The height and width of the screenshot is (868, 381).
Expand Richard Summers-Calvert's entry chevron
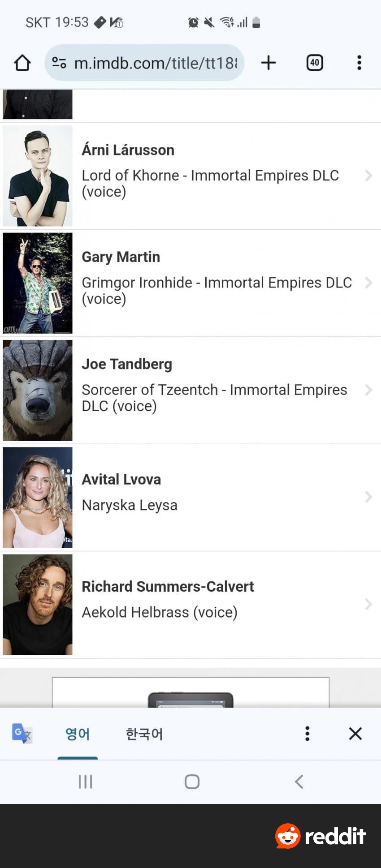368,604
